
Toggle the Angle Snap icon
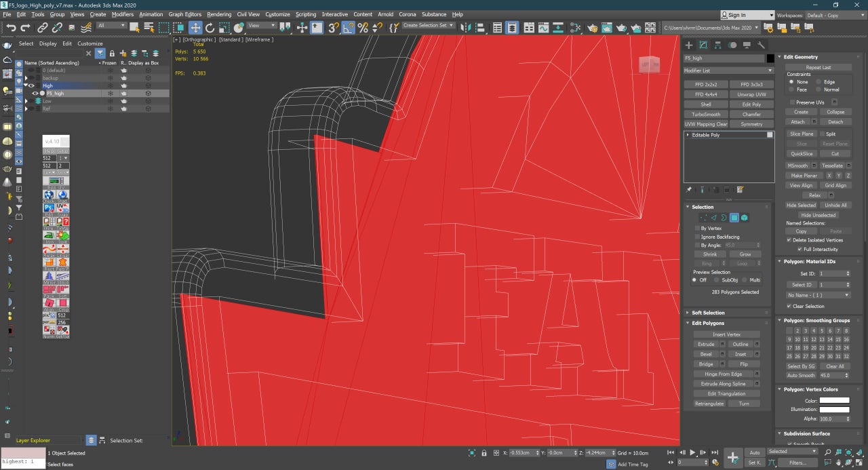347,28
